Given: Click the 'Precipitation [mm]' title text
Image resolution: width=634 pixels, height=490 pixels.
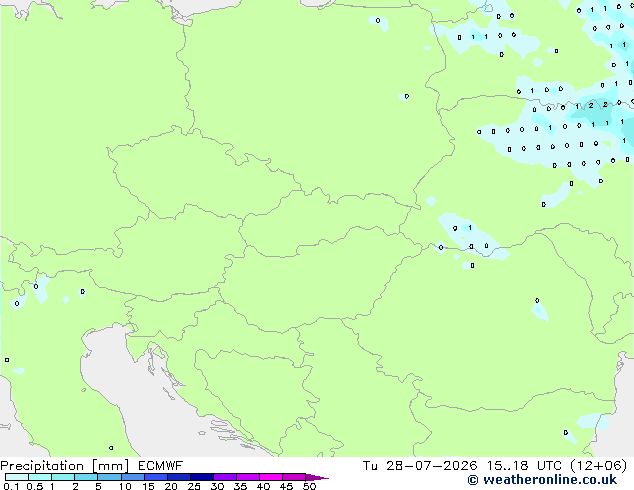Looking at the screenshot, I should pos(65,466).
